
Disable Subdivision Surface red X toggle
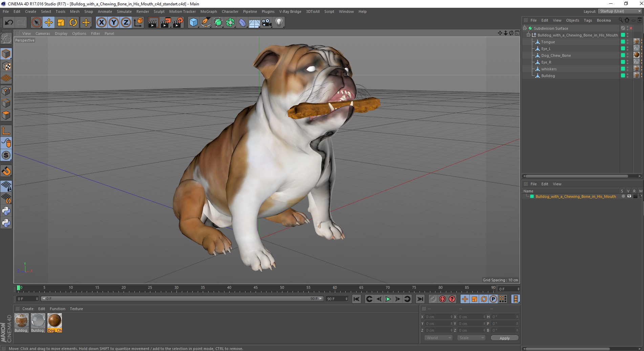point(631,28)
